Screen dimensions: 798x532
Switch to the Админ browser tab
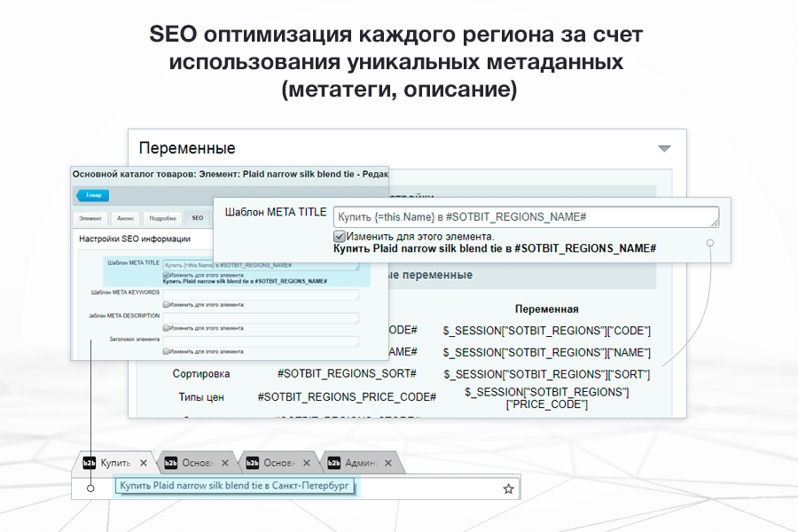(x=361, y=463)
